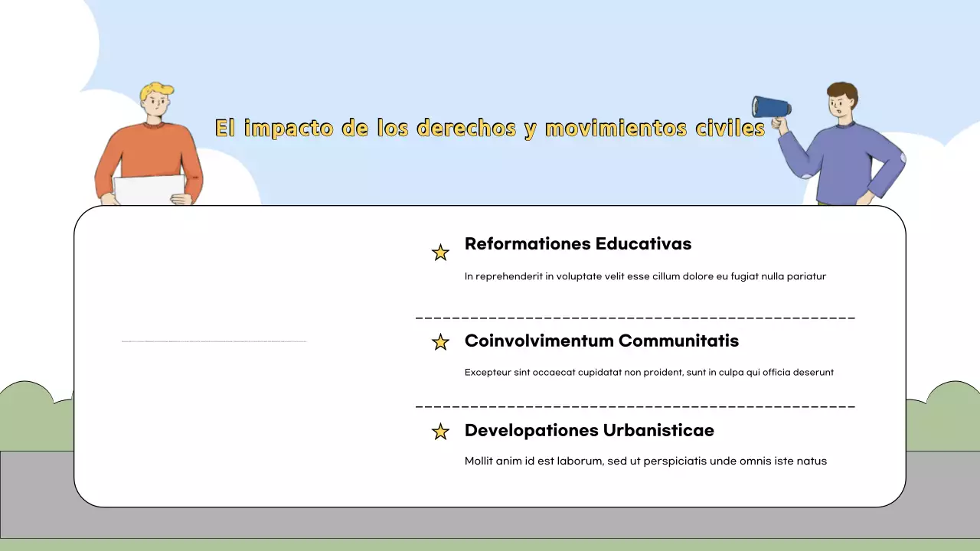This screenshot has height=551, width=980.
Task: Select the text starting 'In reprehenderit in voluptate'
Action: click(x=645, y=276)
